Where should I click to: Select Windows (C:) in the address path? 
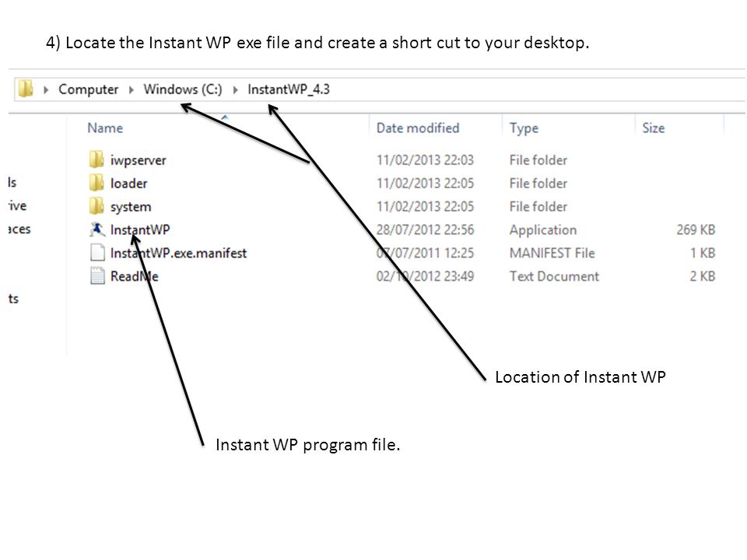(183, 89)
